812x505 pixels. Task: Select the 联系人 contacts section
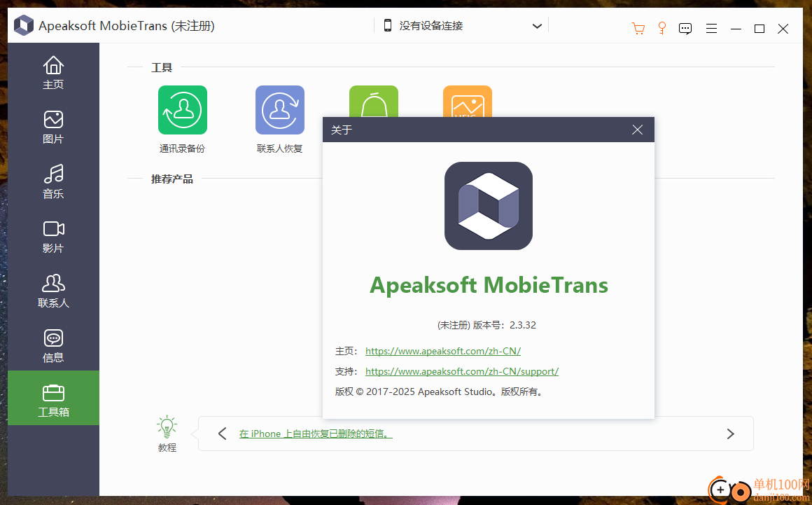coord(53,291)
